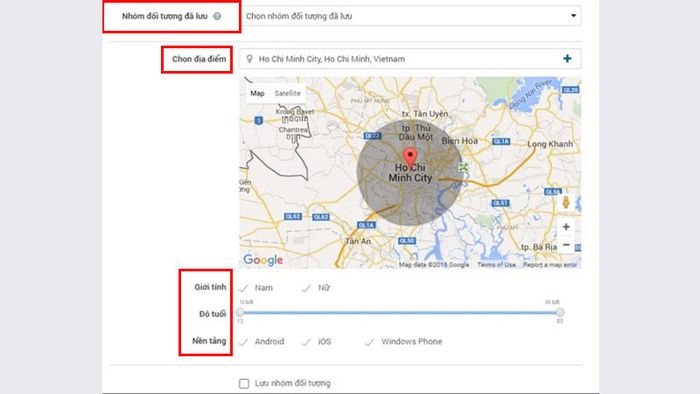Click the Bien Hoa label on the map
Viewport: 700px width, 394px height.
coord(460,141)
